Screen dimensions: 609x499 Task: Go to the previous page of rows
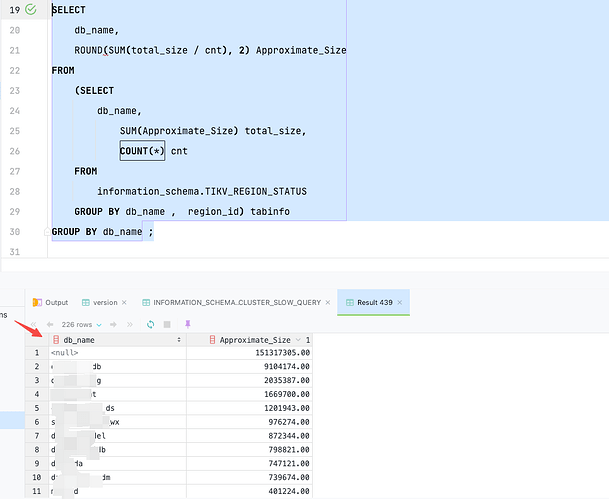tap(51, 324)
